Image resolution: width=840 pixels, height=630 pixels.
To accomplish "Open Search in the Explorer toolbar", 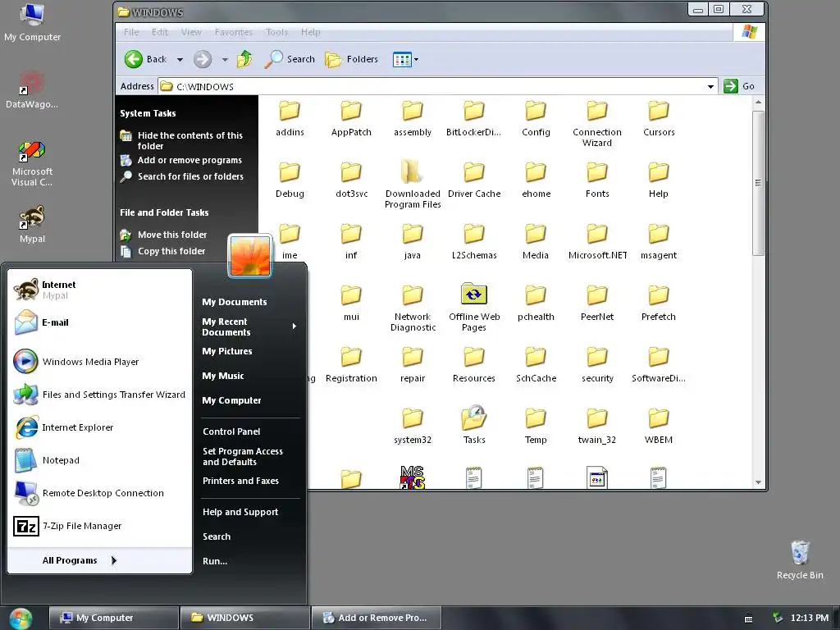I will click(290, 59).
